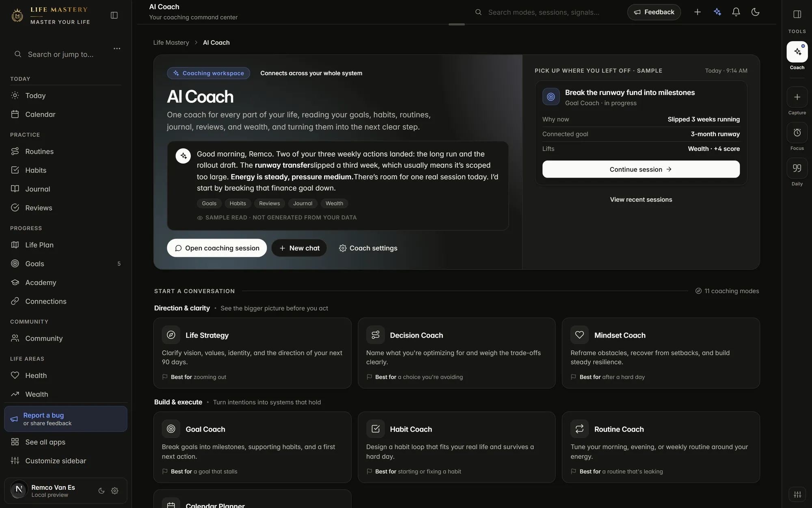Click the Coaching workspace badge
This screenshot has width=812, height=508.
[x=208, y=73]
